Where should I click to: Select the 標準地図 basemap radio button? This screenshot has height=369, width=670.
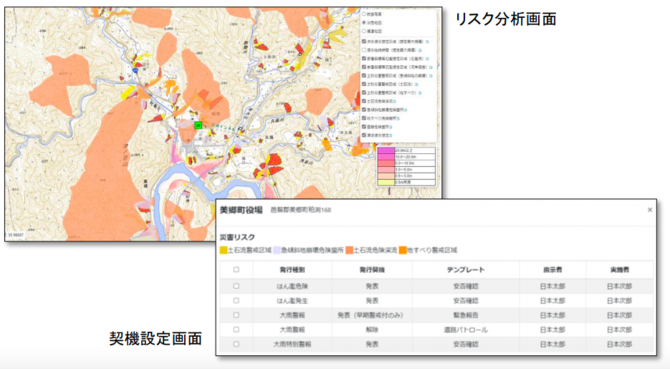click(x=364, y=31)
